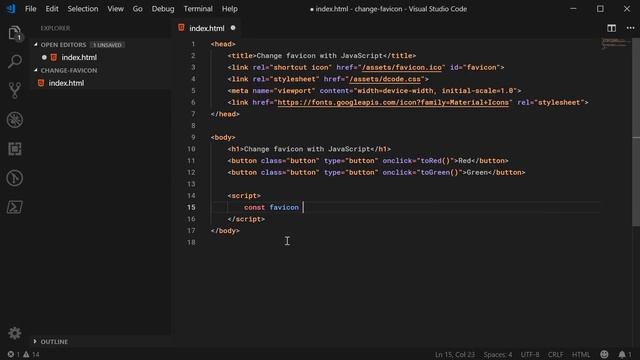Click the <title> tag text on line 2
Image resolution: width=640 pixels, height=360 pixels.
point(242,56)
